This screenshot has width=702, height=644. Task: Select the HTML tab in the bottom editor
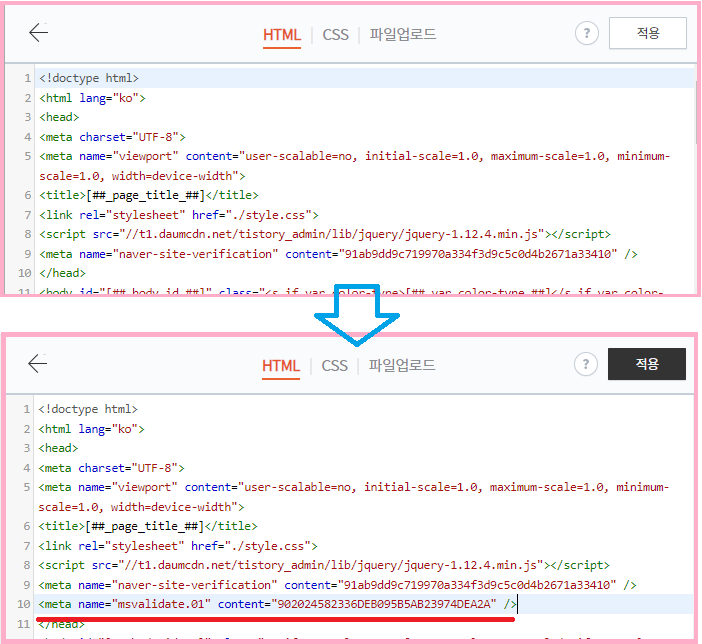(x=281, y=366)
